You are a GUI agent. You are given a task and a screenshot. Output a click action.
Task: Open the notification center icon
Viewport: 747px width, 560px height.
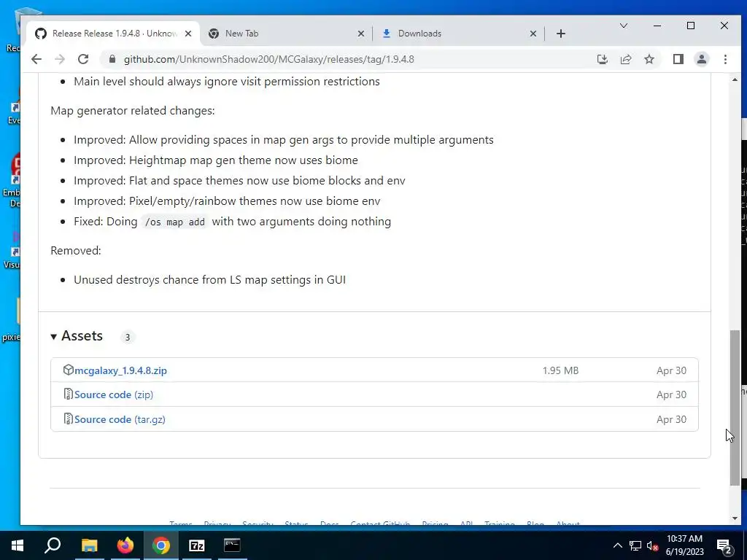(724, 546)
